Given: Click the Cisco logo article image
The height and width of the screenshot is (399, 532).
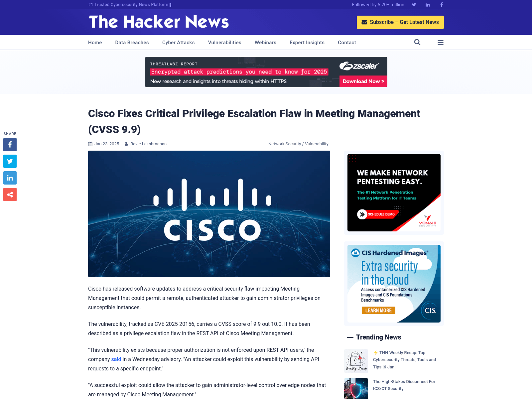Looking at the screenshot, I should 209,214.
